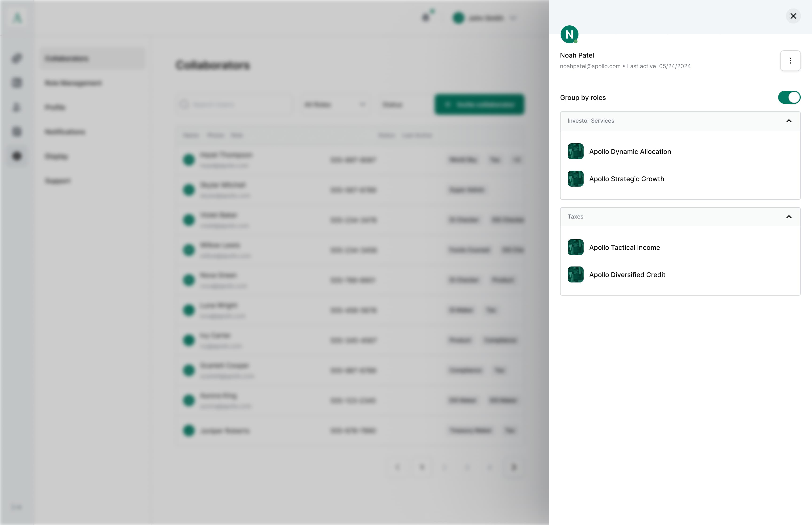Click the blurred Invite collaborator green button

(x=479, y=104)
